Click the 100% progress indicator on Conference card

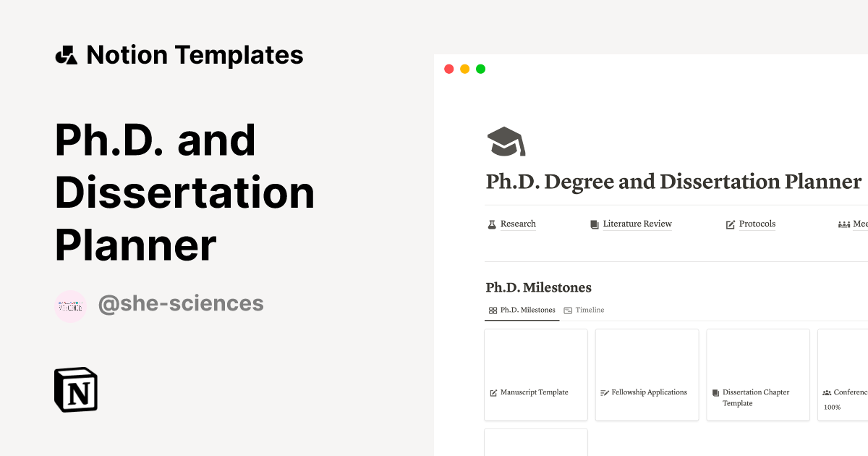point(833,407)
